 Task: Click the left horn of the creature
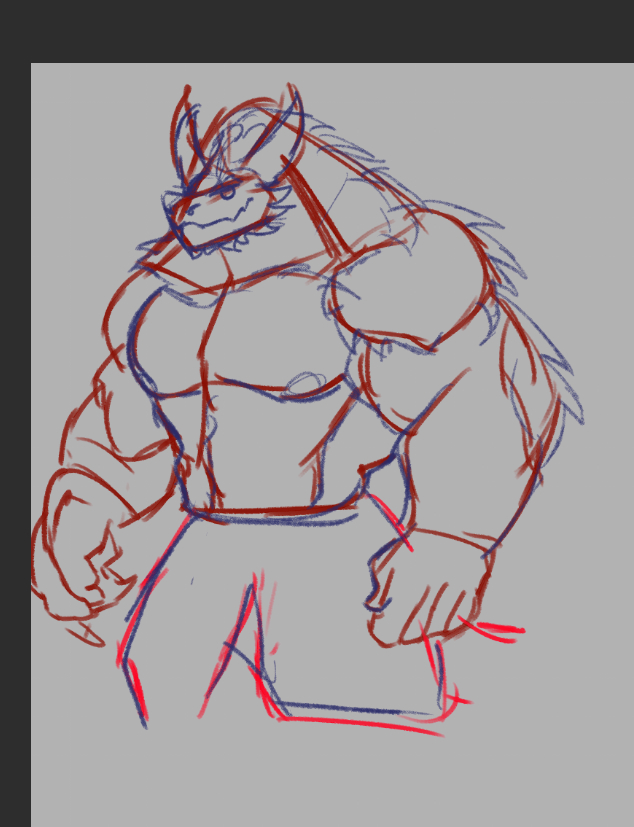coord(185,125)
